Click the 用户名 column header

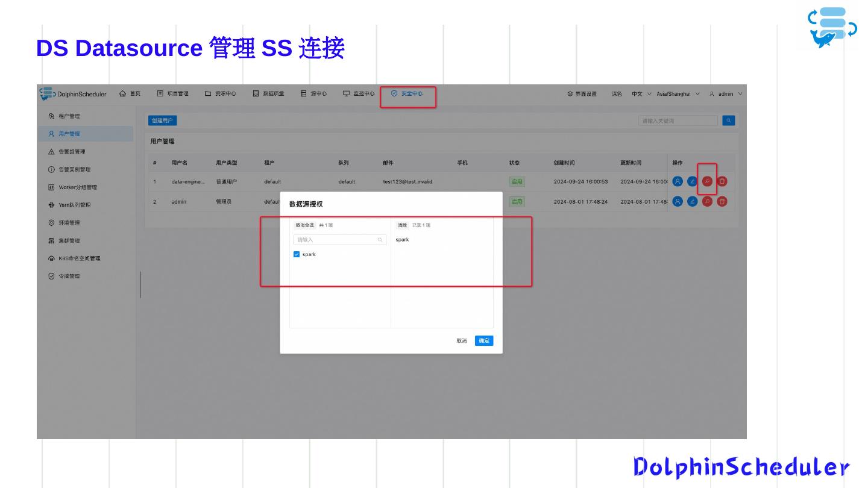point(180,163)
